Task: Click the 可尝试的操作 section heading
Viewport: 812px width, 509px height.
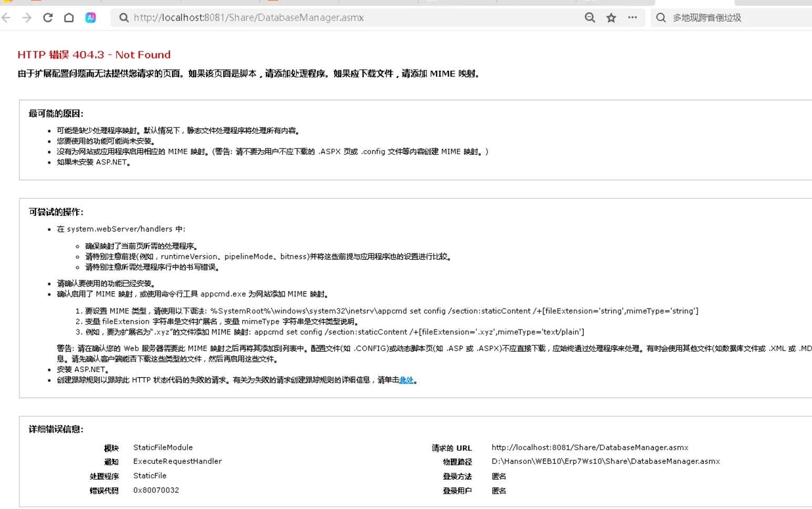Action: (56, 212)
